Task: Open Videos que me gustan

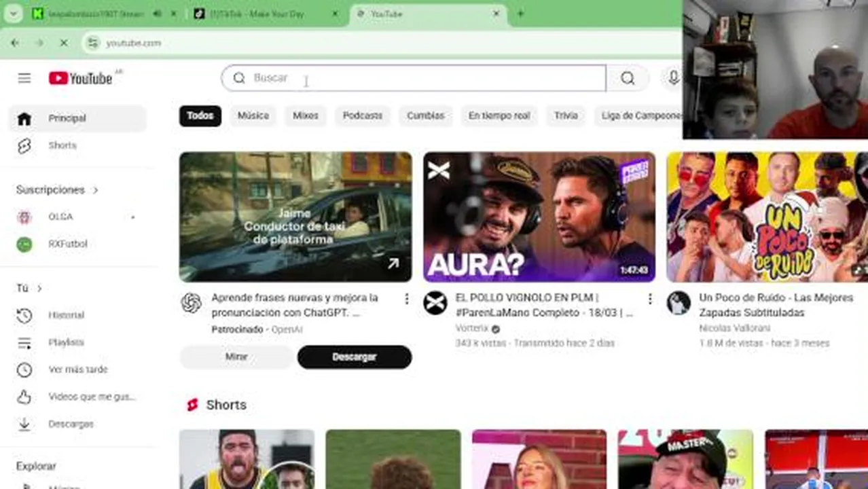Action: coord(77,397)
